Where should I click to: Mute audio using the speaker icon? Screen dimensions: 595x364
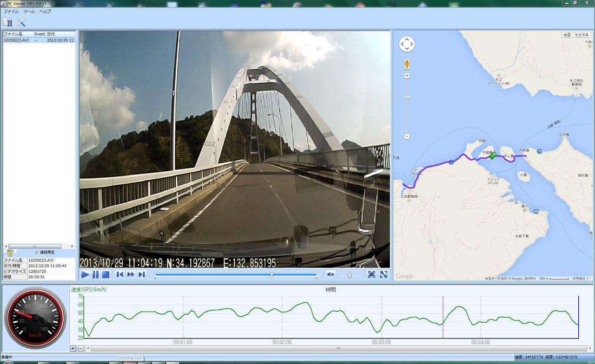(331, 274)
